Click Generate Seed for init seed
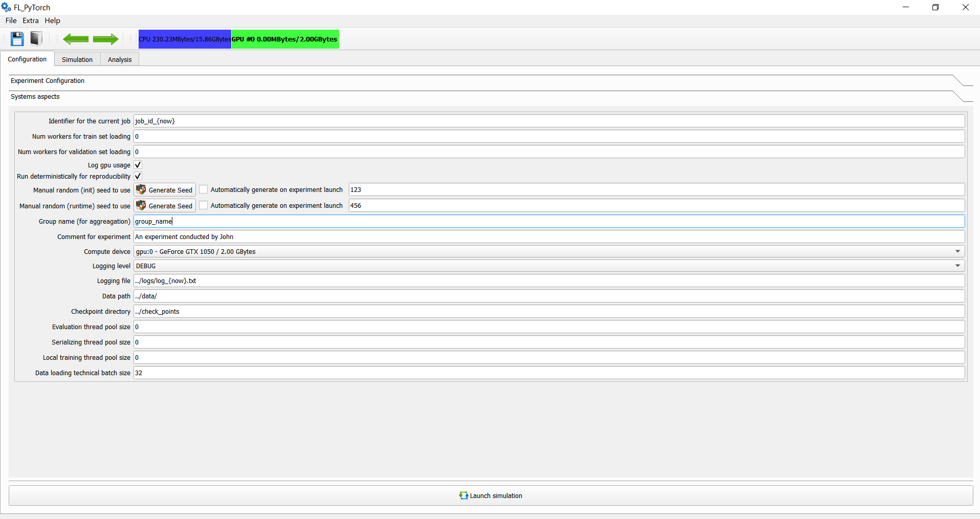This screenshot has height=519, width=980. (x=165, y=190)
